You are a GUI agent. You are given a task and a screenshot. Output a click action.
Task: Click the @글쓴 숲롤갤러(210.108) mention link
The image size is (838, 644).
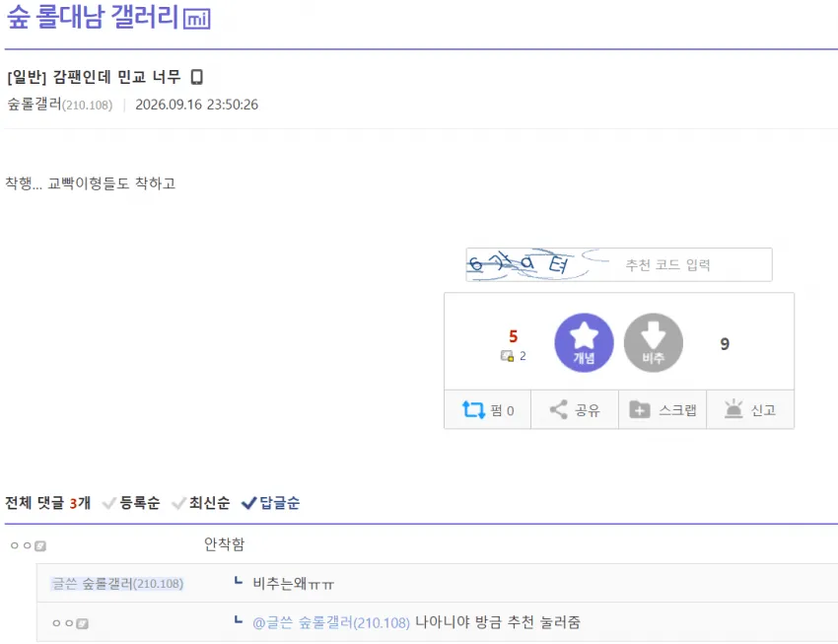pyautogui.click(x=331, y=622)
